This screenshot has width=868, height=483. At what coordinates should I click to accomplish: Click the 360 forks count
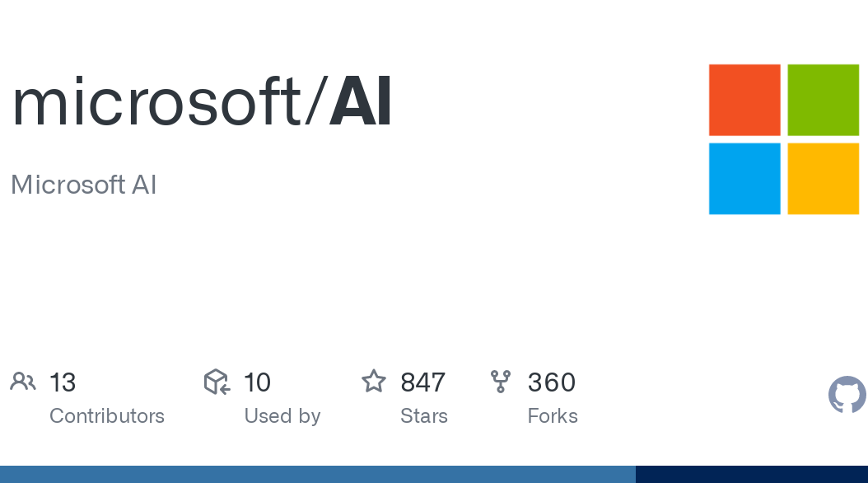point(552,382)
